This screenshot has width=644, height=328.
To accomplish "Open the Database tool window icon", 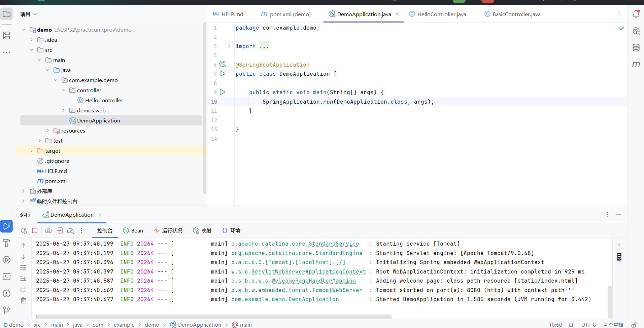I will [x=636, y=48].
